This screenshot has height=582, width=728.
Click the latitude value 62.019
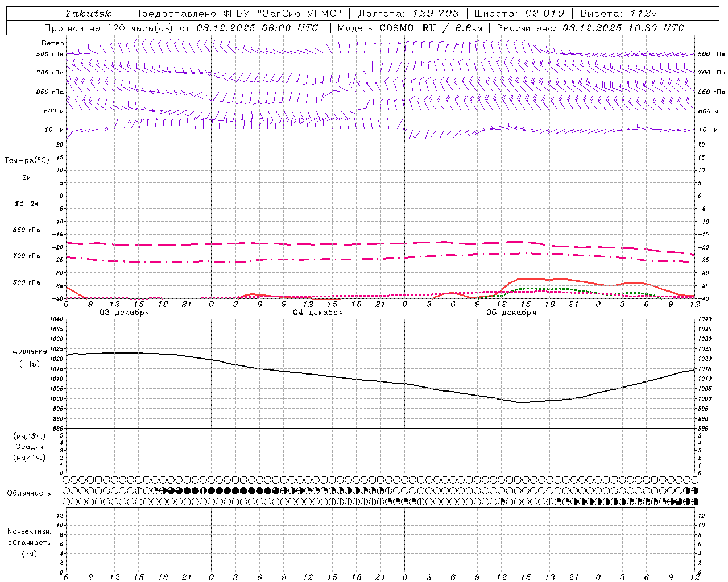544,14
